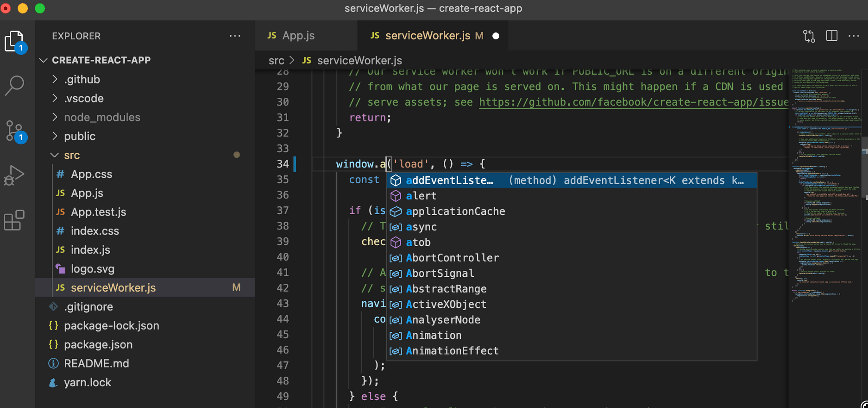
Task: Click the return statement on line 31
Action: click(x=370, y=118)
